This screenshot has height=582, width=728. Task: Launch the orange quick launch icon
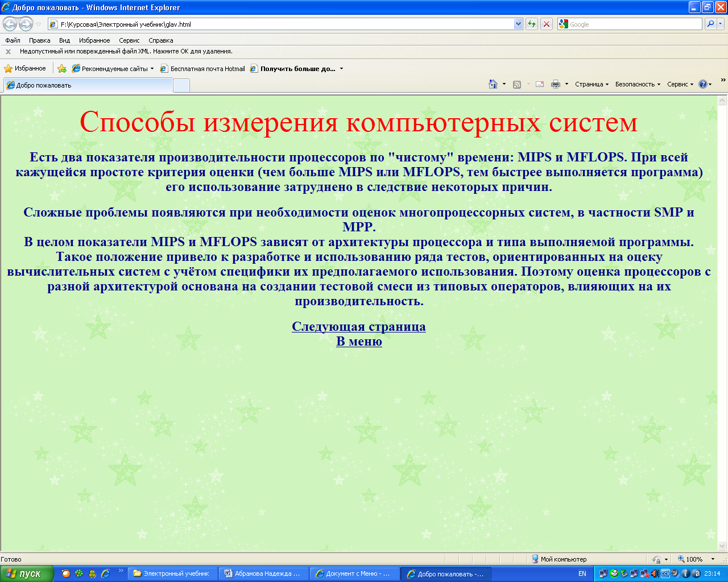point(66,573)
